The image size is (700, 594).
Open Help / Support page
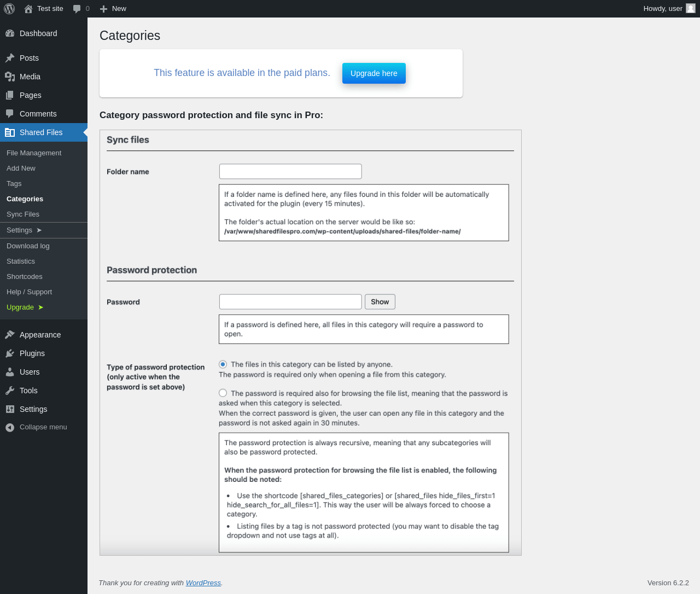click(30, 292)
